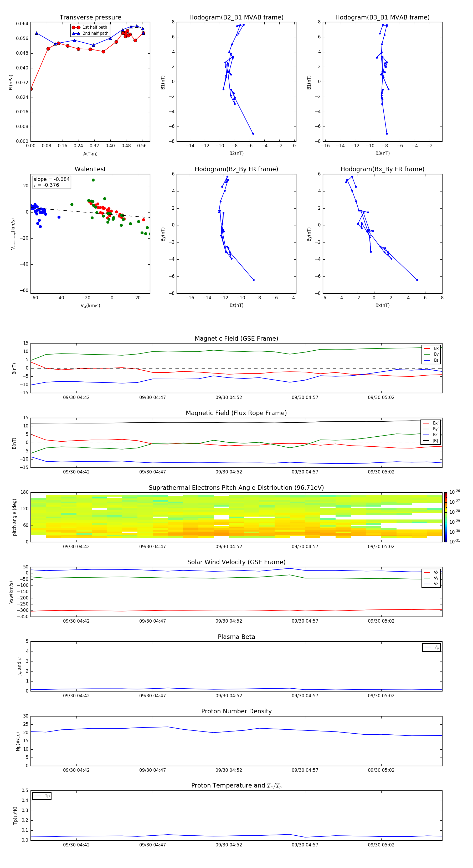Viewport: 473px width, 868px height.
Task: Select the Vx legend entry
Action: coord(431,572)
